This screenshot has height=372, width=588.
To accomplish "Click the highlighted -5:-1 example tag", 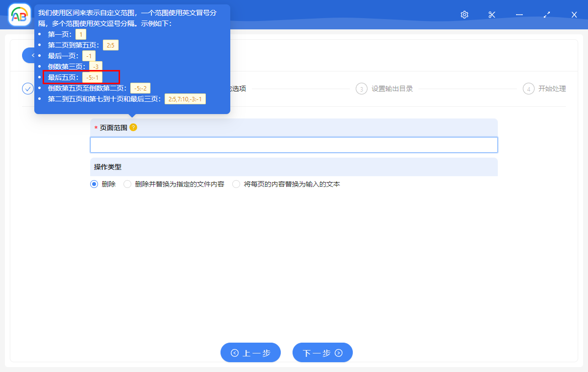I will tap(93, 77).
